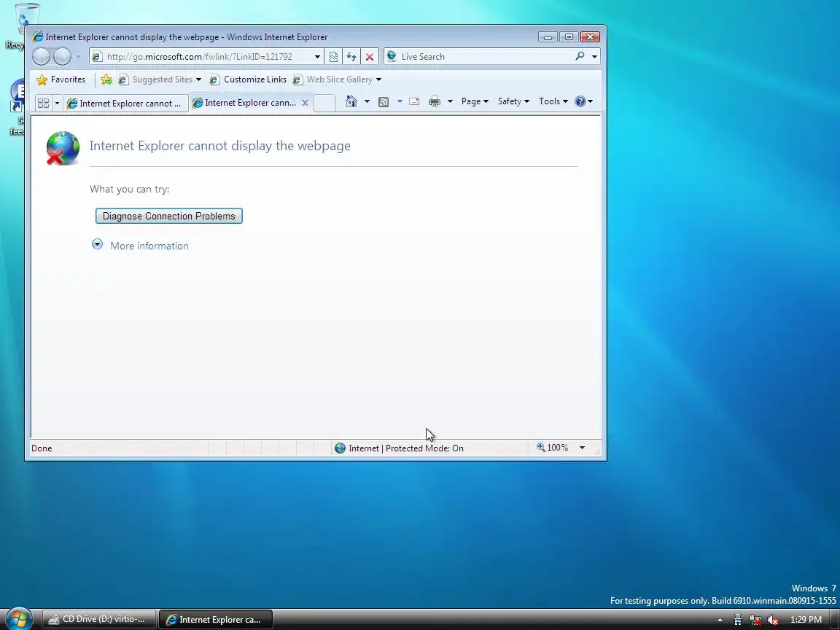The height and width of the screenshot is (630, 840).
Task: Expand the Suggested Sites dropdown arrow
Action: click(198, 79)
